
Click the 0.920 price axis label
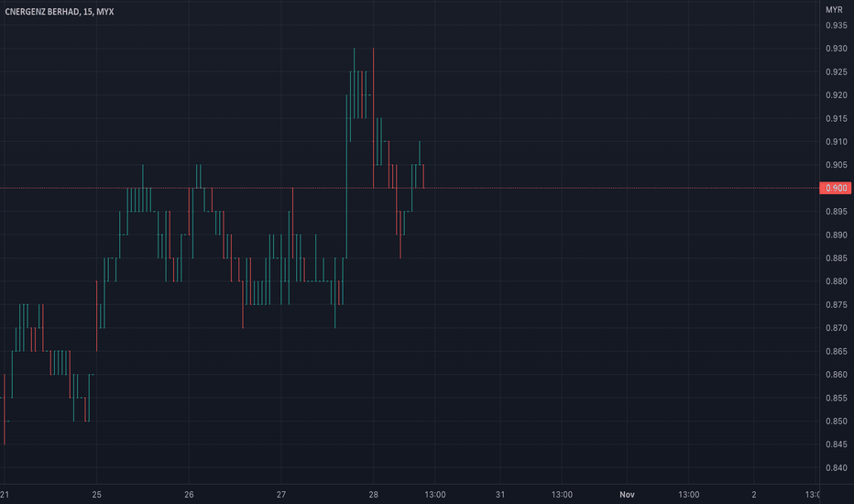click(836, 94)
